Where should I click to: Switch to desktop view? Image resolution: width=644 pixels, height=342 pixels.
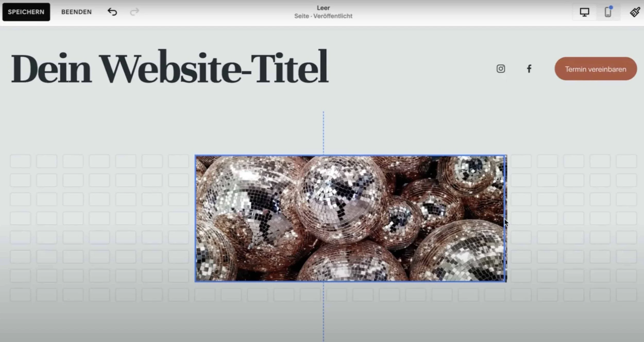[x=584, y=12]
